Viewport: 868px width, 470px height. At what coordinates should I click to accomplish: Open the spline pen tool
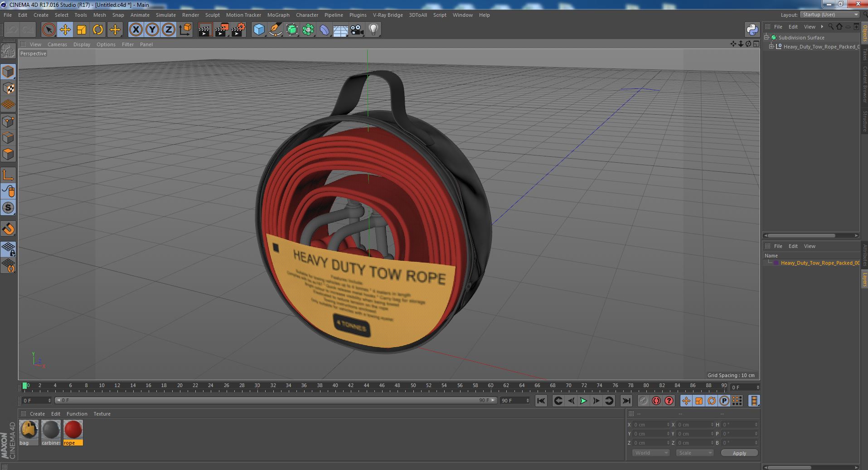pos(275,30)
